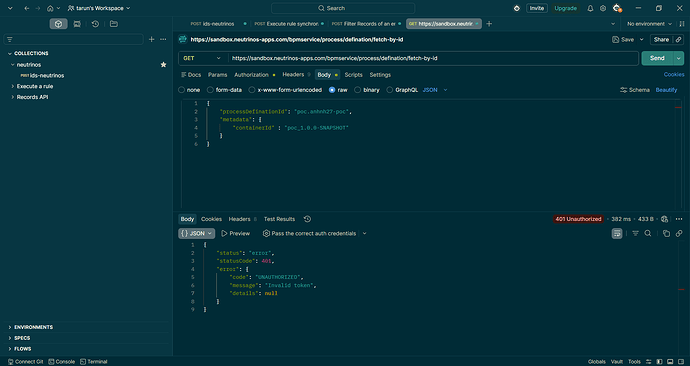Viewport: 690px width, 366px height.
Task: Copy link to response
Action: click(679, 233)
